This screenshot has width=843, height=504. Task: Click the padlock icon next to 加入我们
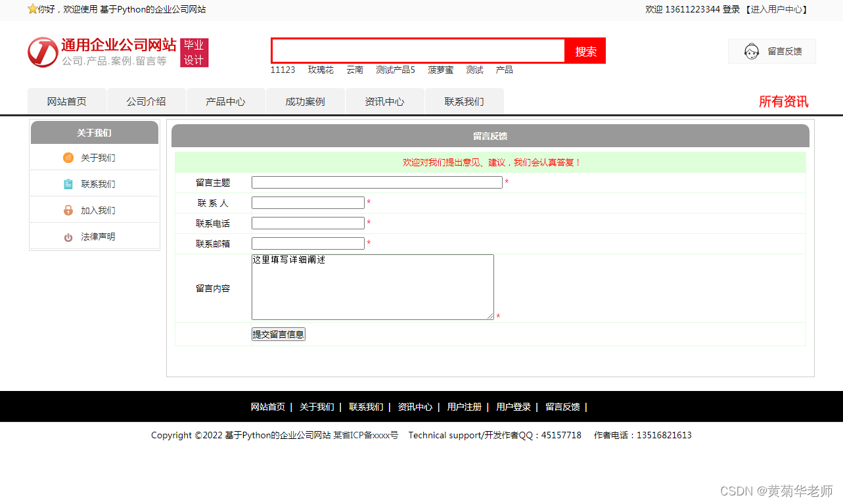[x=68, y=210]
